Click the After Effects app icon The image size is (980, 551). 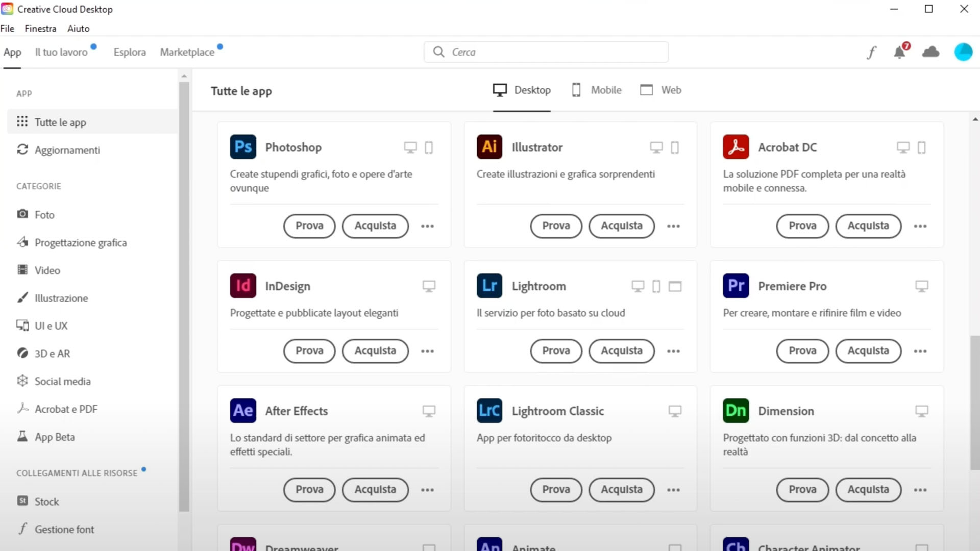coord(242,410)
